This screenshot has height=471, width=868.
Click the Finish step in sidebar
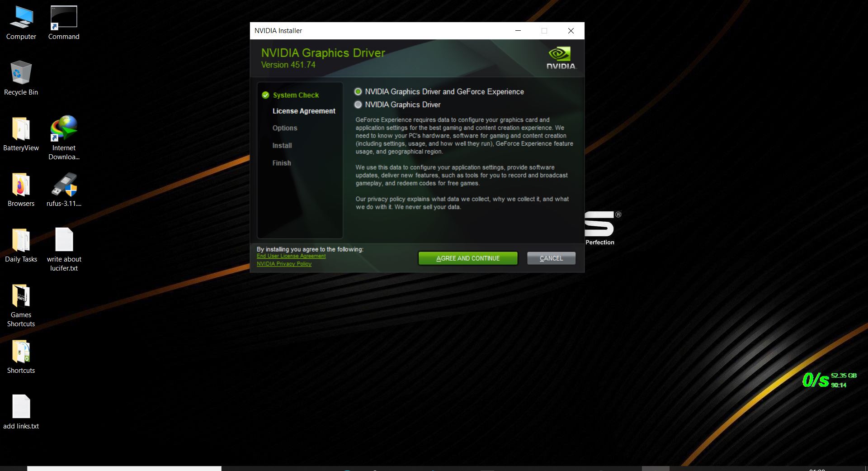coord(282,163)
